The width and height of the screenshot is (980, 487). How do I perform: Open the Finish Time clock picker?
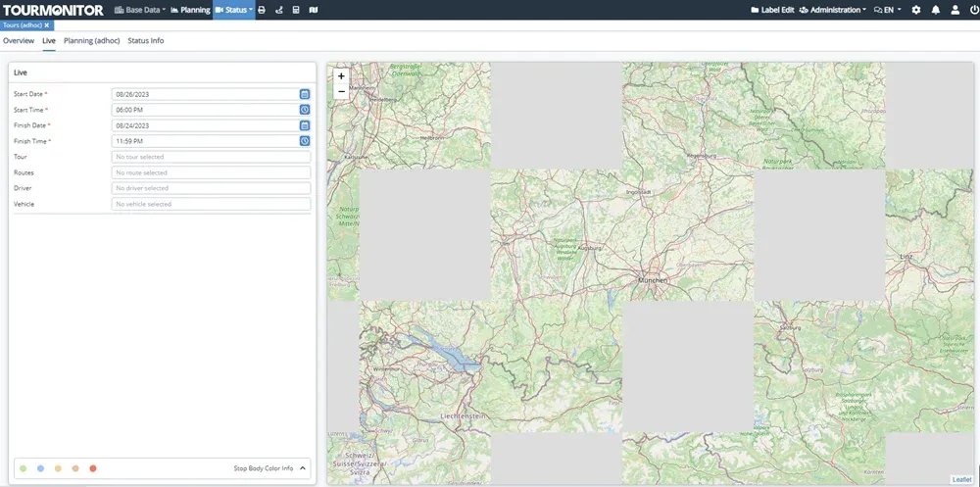coord(305,141)
